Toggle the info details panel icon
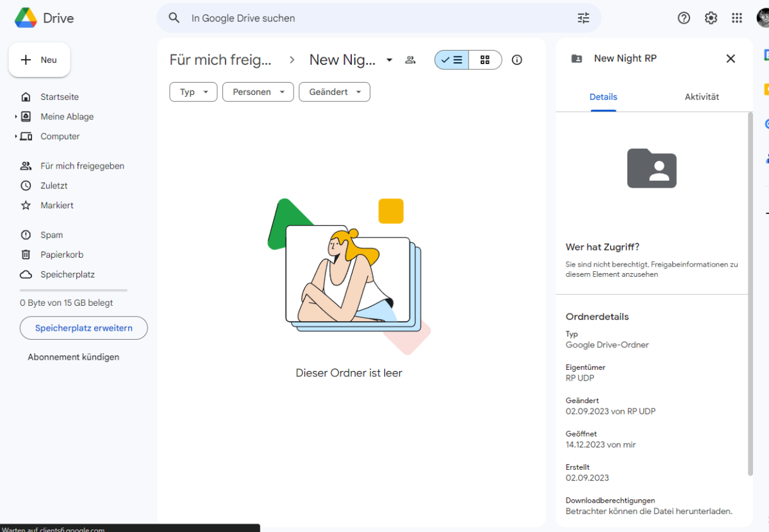Viewport: 769px width, 532px height. point(517,60)
